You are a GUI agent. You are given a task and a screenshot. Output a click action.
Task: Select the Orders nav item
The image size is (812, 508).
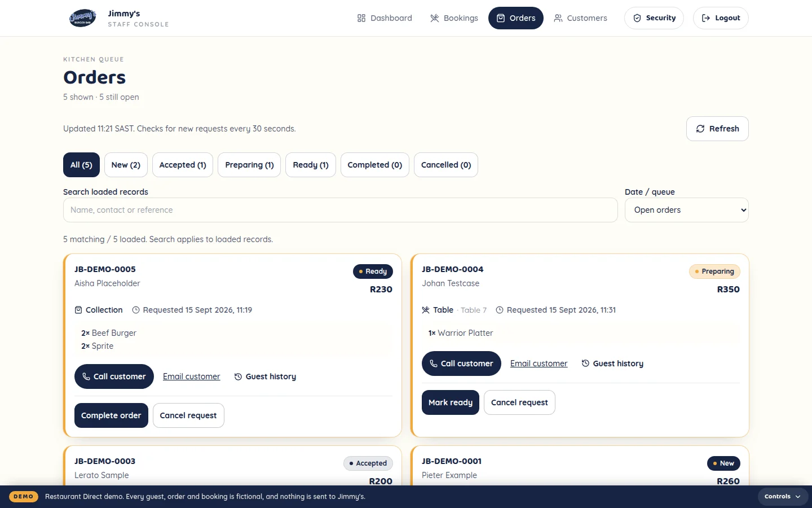point(516,18)
